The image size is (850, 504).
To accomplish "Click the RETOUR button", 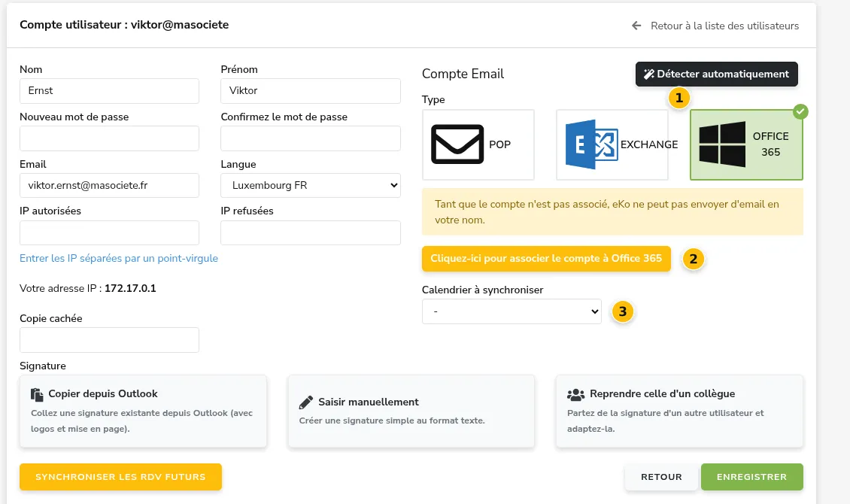I will coord(661,477).
